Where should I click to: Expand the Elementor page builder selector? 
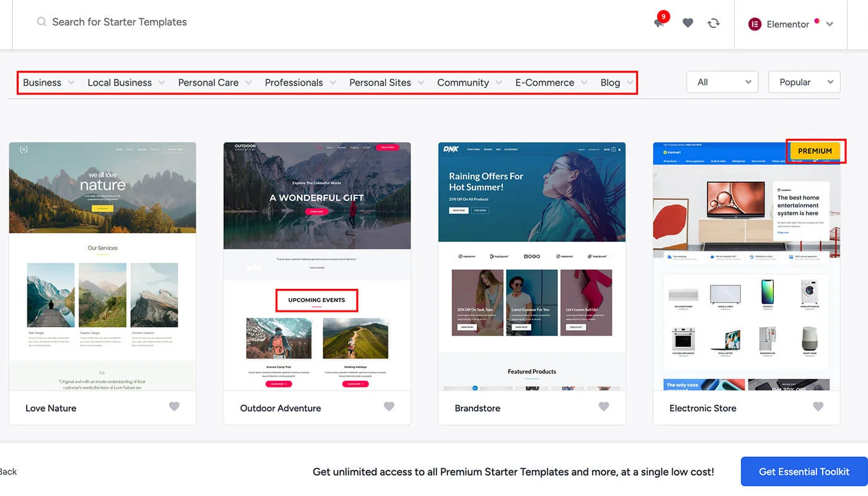click(x=830, y=24)
